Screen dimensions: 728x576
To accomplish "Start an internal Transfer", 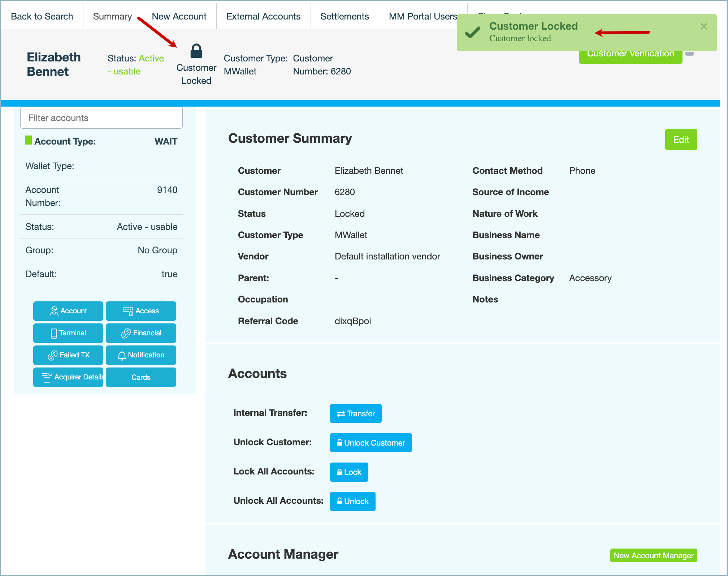I will (x=356, y=413).
